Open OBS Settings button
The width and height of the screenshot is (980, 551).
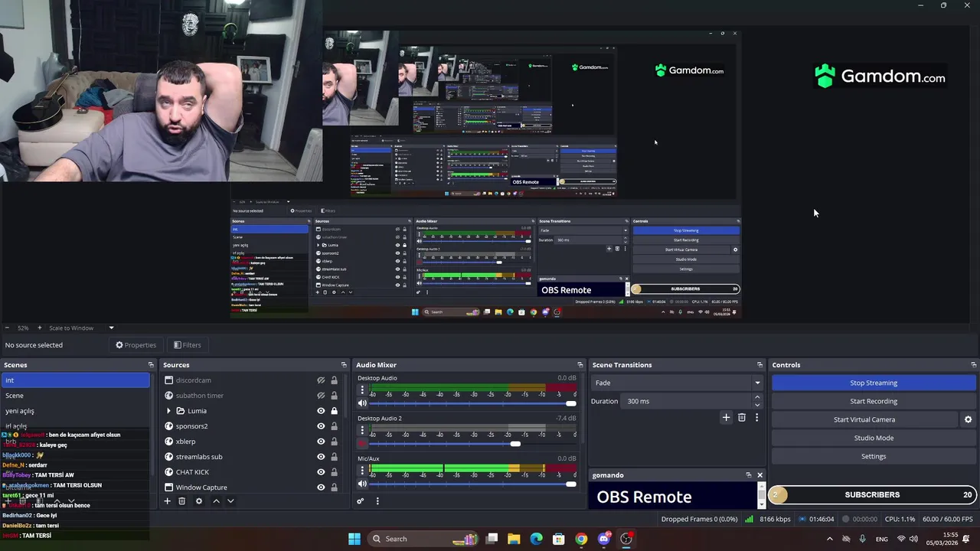[874, 456]
